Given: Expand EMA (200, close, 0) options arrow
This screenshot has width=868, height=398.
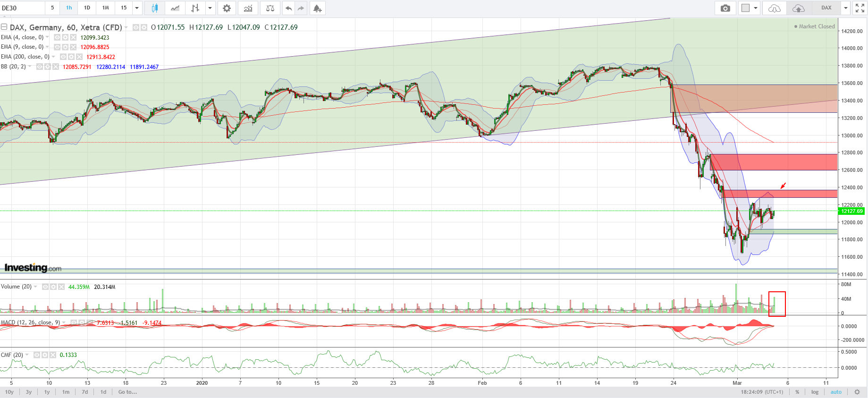Looking at the screenshot, I should (53, 57).
